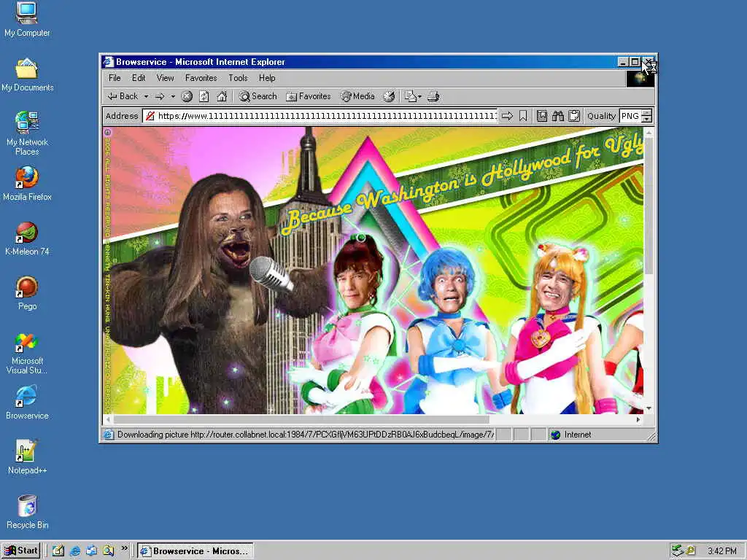747x560 pixels.
Task: Open the Search pane
Action: pos(258,96)
